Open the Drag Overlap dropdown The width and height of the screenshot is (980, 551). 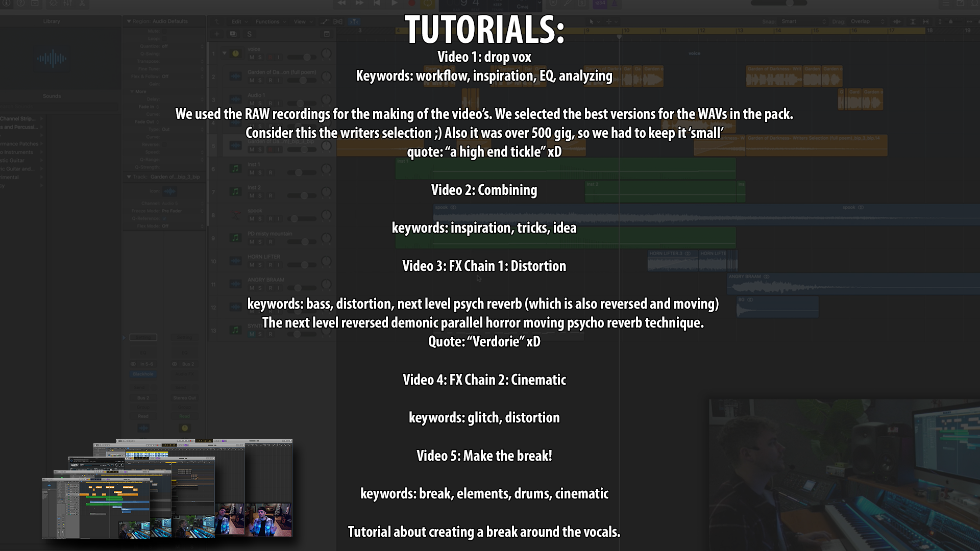867,21
